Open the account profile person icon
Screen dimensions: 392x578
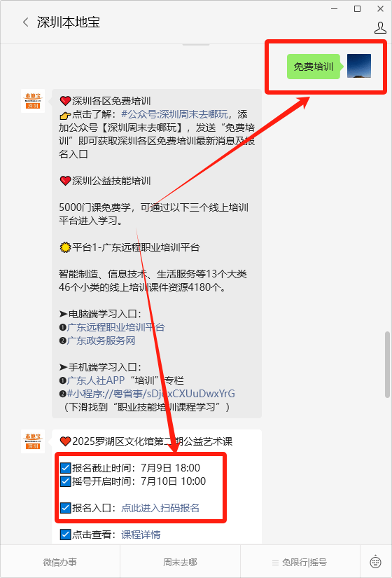point(380,28)
